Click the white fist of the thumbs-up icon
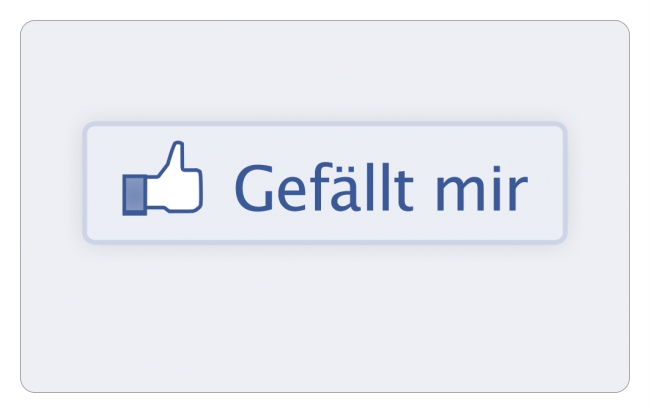 click(x=174, y=190)
